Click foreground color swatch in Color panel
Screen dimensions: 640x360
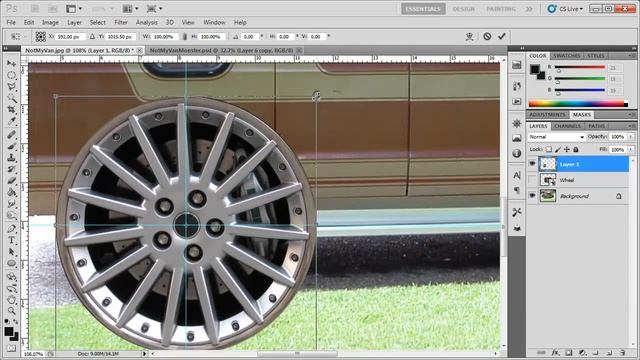coord(535,69)
